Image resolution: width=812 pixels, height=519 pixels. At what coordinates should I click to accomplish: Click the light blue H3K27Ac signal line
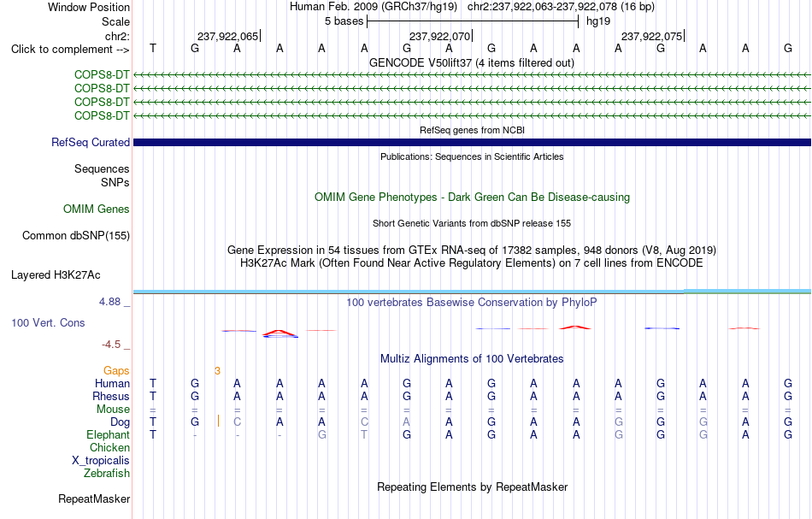point(472,292)
